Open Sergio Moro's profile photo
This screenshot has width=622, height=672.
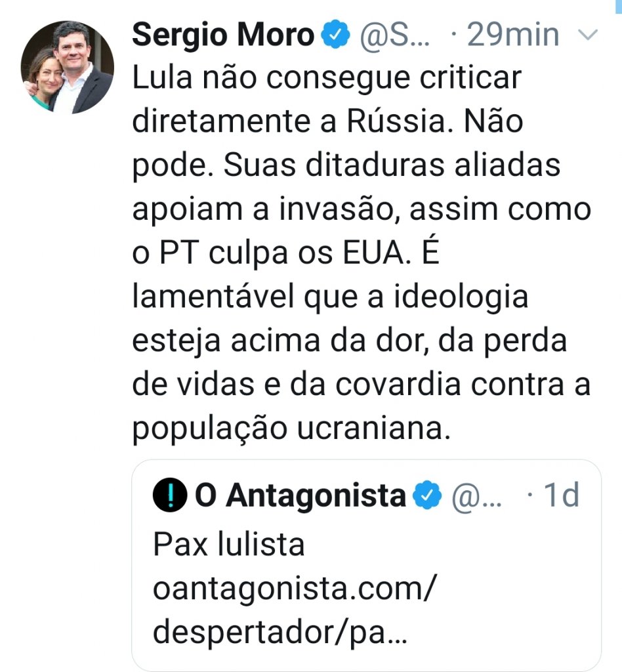(68, 68)
